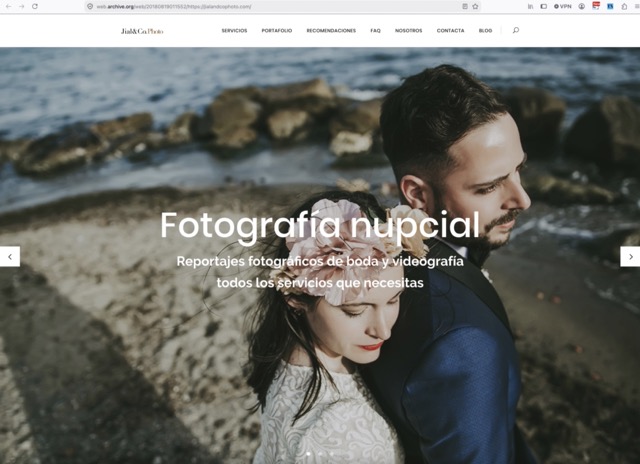This screenshot has height=464, width=640.
Task: Toggle reader view icon in address bar
Action: 465,7
